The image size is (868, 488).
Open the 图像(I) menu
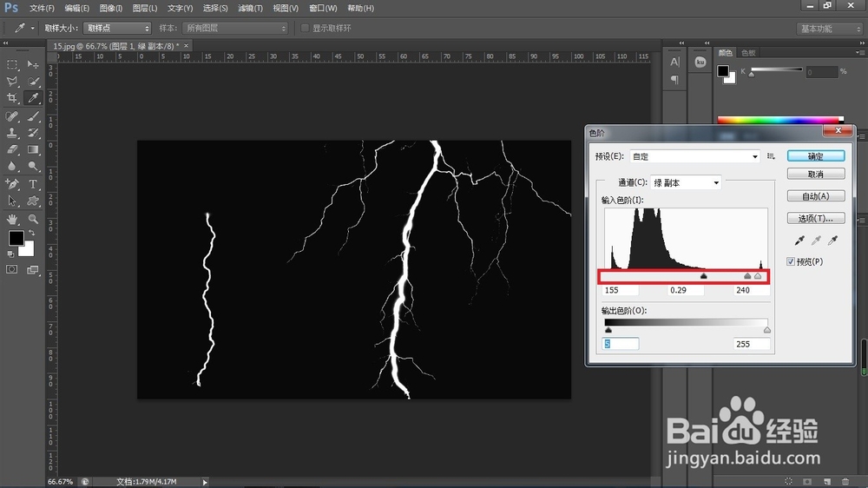(111, 9)
